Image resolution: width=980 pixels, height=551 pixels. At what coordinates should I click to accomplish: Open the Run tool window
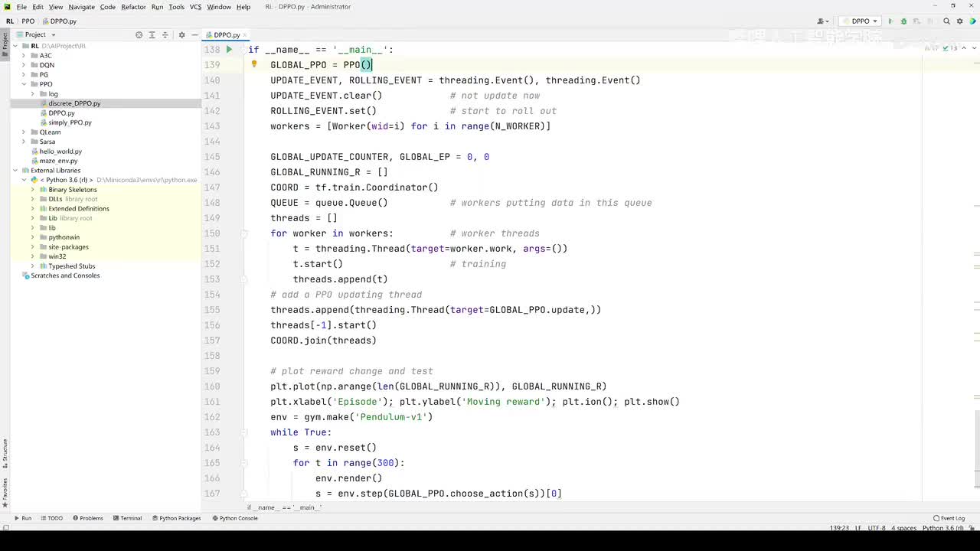point(23,518)
